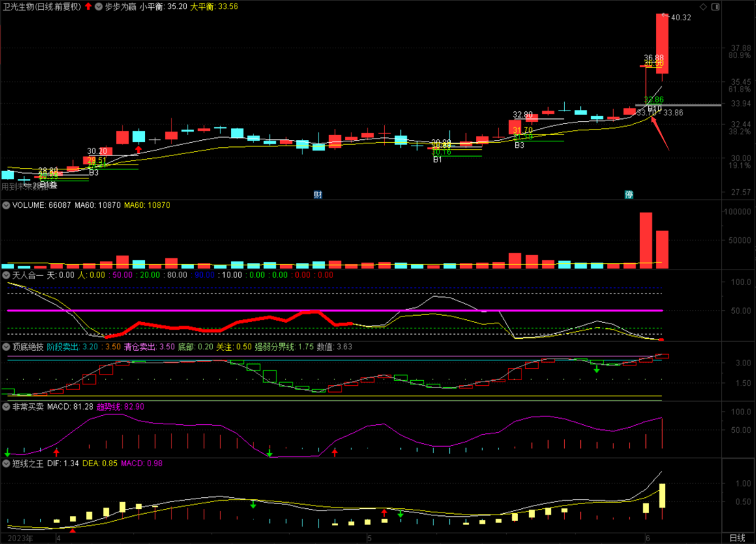Click the first green down arrow in 非常买卖
The height and width of the screenshot is (544, 756).
tap(8, 453)
